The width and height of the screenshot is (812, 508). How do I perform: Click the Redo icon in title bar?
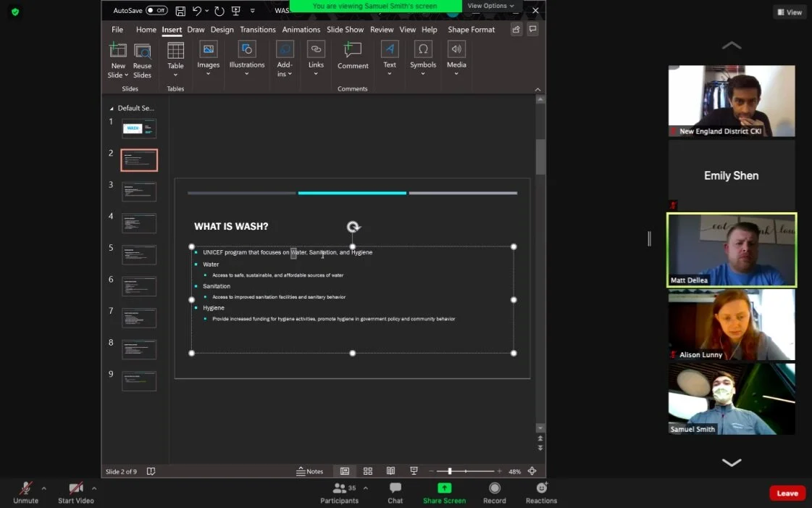click(x=219, y=10)
